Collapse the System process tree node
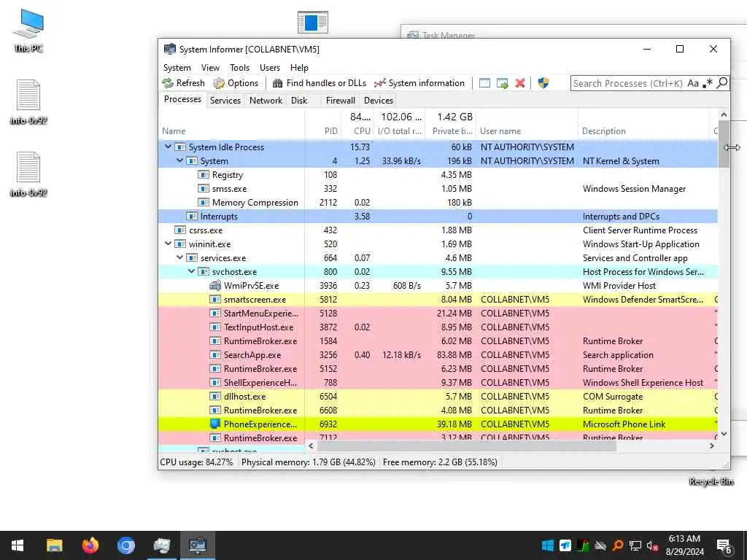The width and height of the screenshot is (747, 560). click(179, 160)
